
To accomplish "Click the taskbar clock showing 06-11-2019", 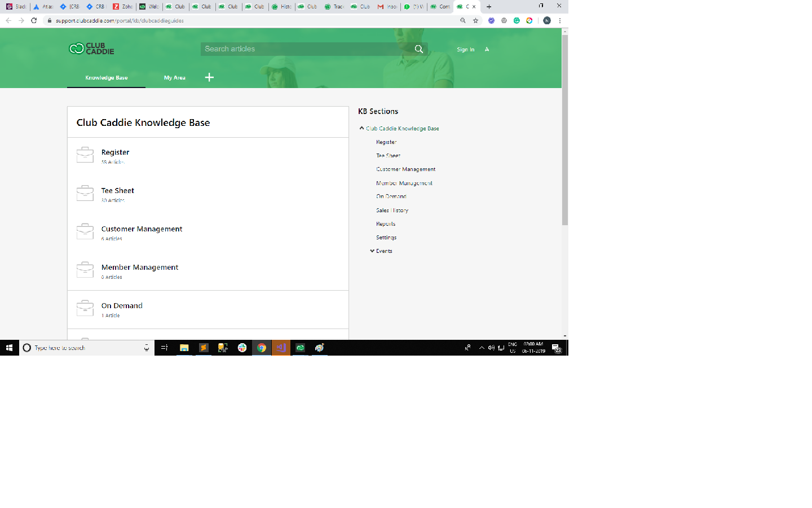I will coord(533,347).
